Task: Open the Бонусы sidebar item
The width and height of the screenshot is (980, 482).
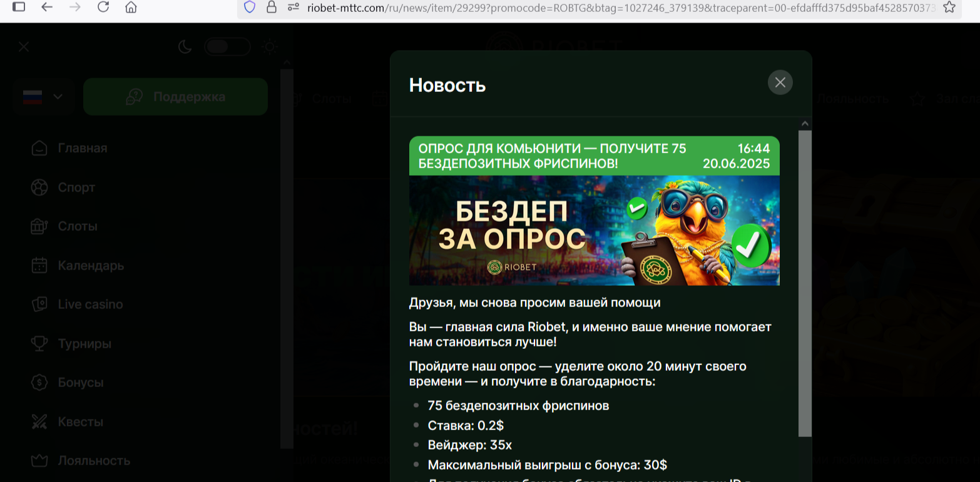Action: click(80, 383)
